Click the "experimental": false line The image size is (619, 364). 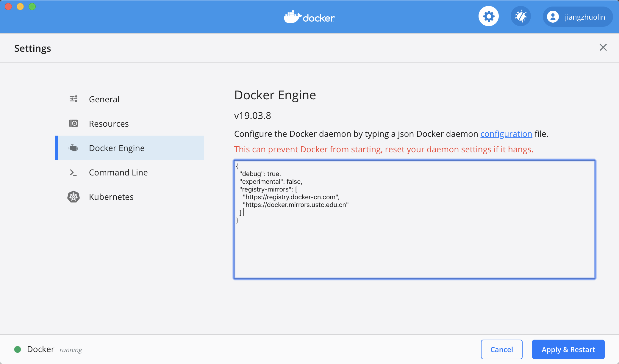271,181
